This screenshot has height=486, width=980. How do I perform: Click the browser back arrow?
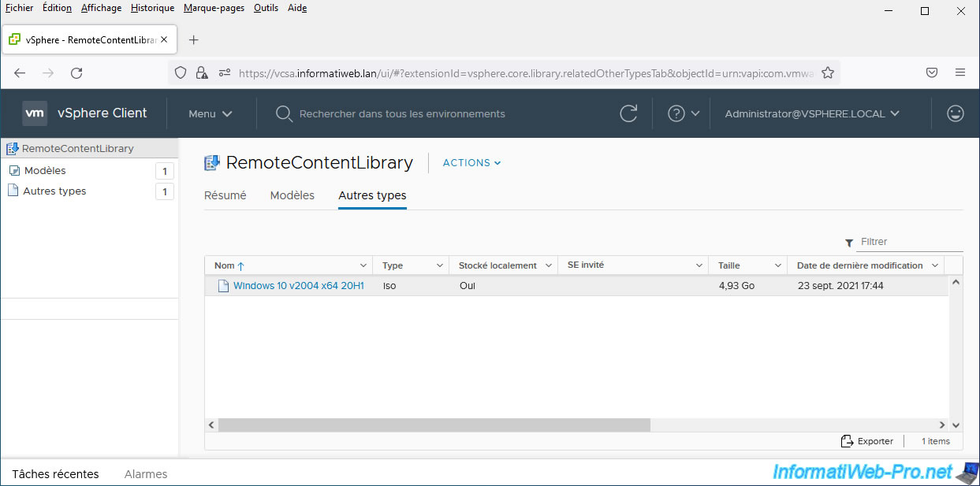(x=20, y=72)
